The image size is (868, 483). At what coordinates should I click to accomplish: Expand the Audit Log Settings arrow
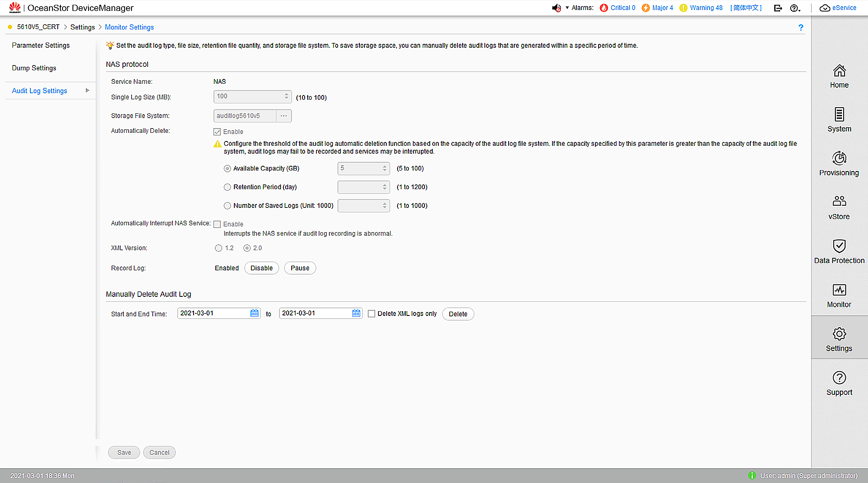tap(87, 90)
